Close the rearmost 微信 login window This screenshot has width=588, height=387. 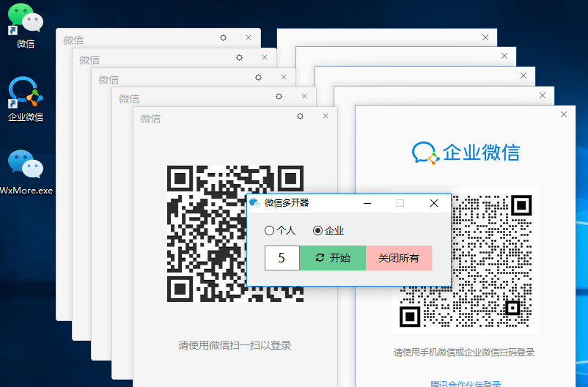(x=249, y=37)
